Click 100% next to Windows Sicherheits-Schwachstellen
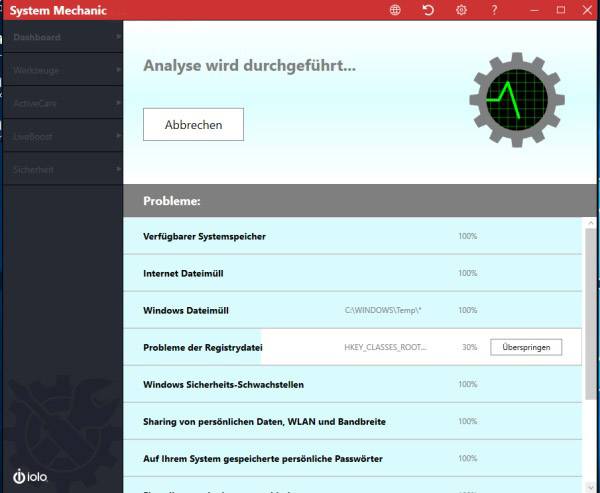Image resolution: width=600 pixels, height=493 pixels. click(x=468, y=384)
